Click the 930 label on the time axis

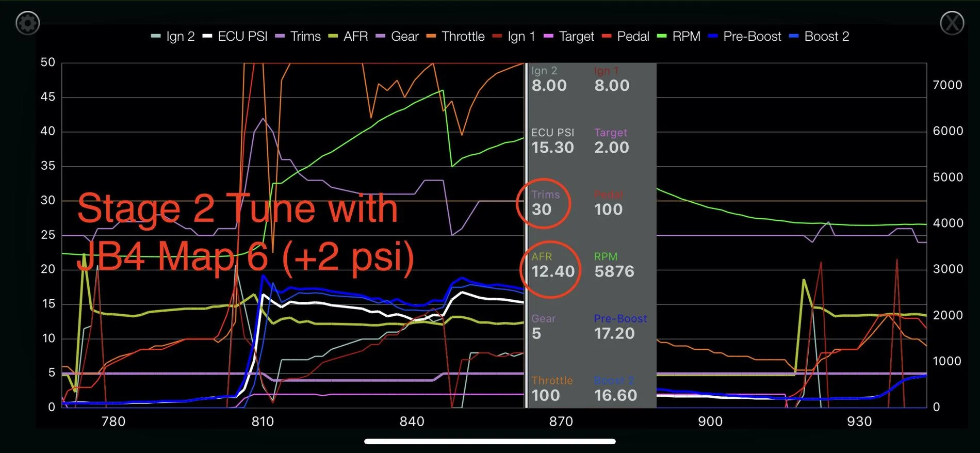click(859, 422)
